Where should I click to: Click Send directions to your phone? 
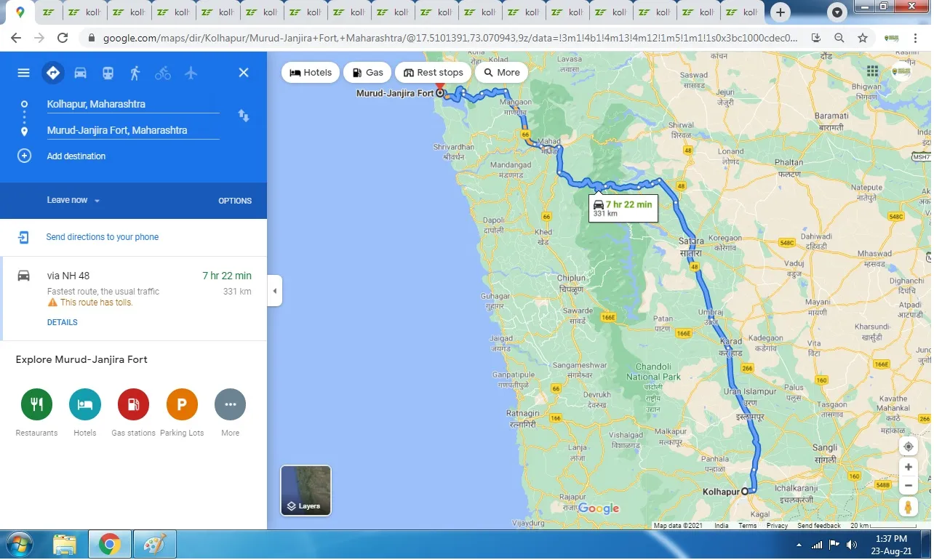coord(102,237)
